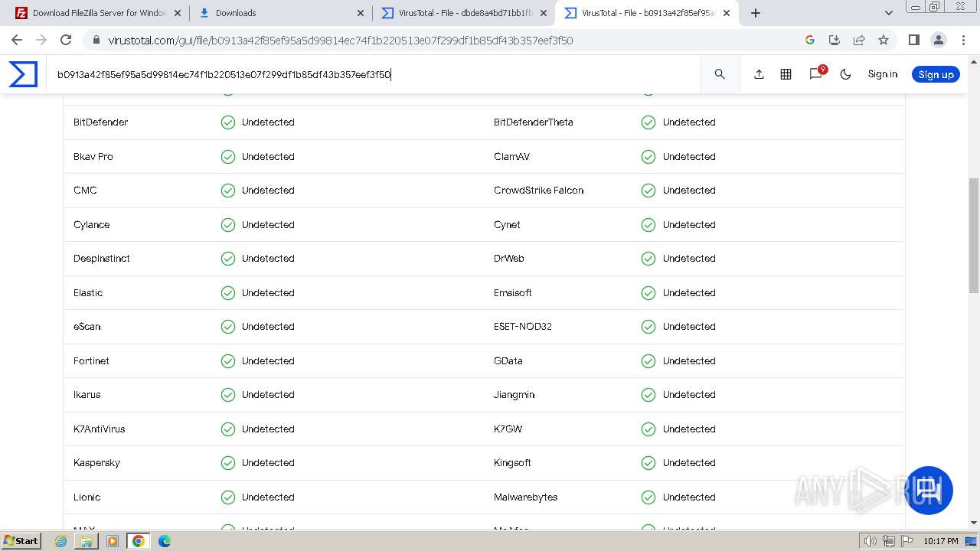The height and width of the screenshot is (551, 980).
Task: Click the CrowdStrike Falcon engine name
Action: click(538, 191)
